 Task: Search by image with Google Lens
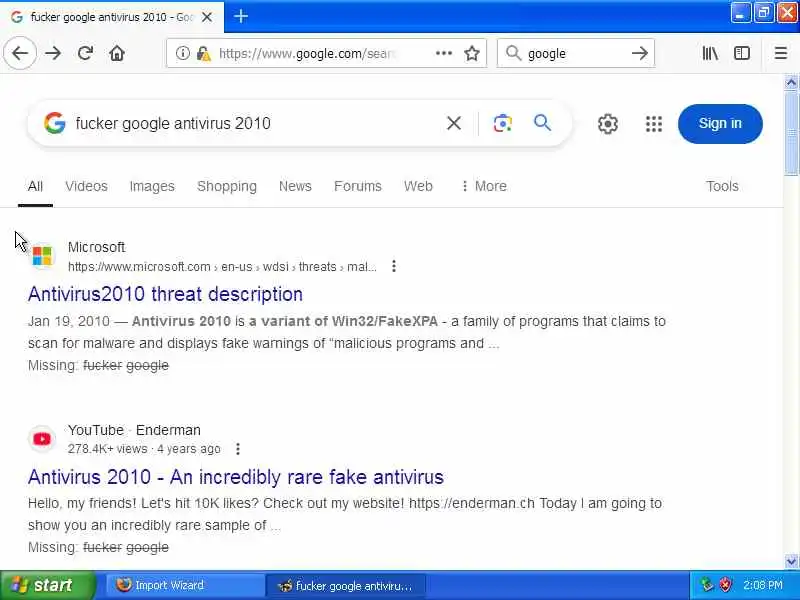pos(503,123)
